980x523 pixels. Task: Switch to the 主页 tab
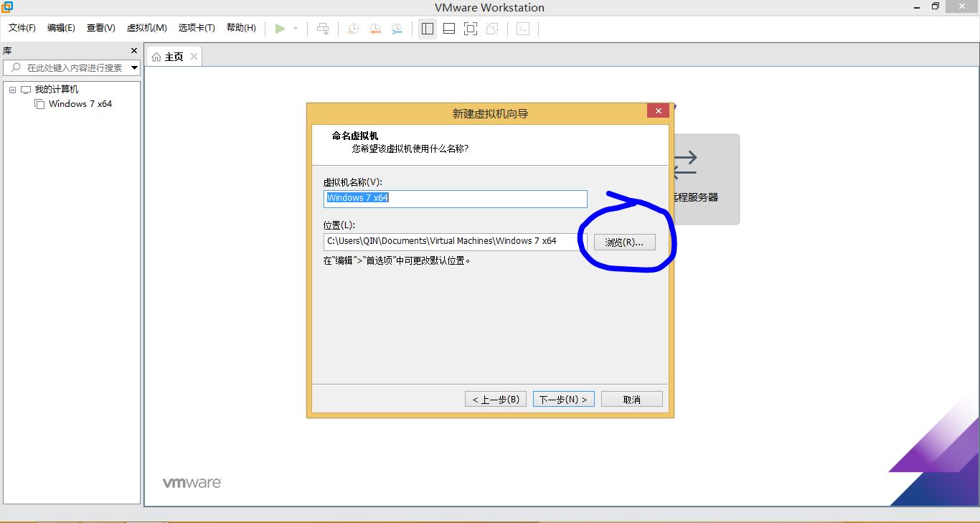tap(174, 57)
